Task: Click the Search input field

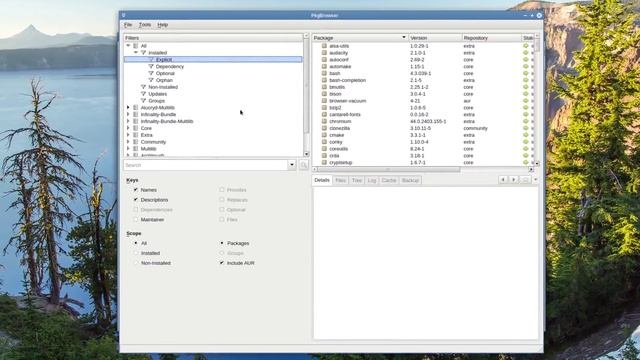Action: (205, 165)
